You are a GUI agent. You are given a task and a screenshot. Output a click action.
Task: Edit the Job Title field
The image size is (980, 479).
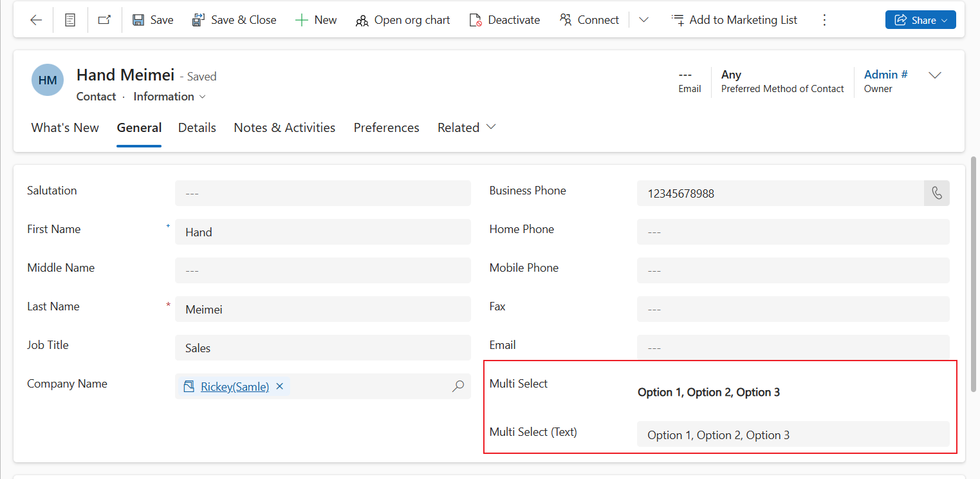322,348
